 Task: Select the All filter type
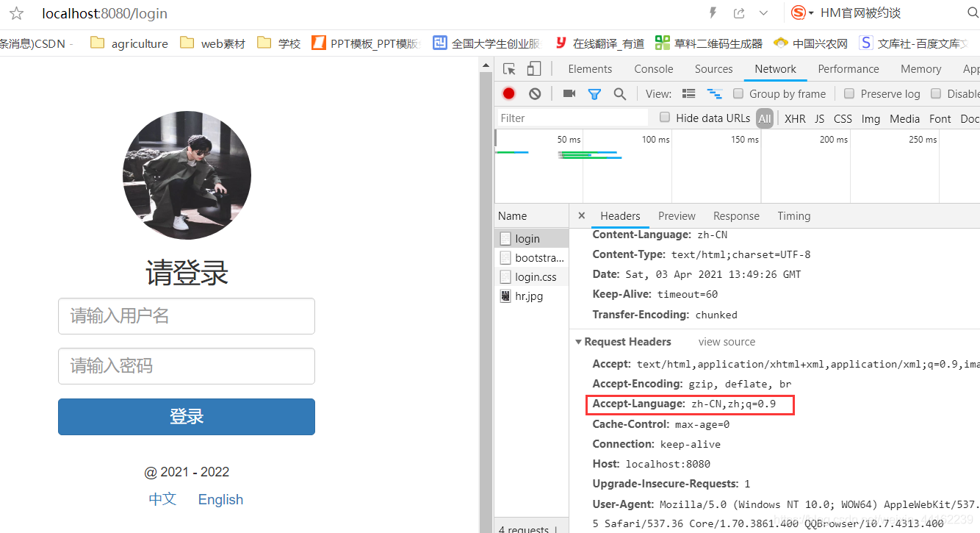pyautogui.click(x=765, y=118)
